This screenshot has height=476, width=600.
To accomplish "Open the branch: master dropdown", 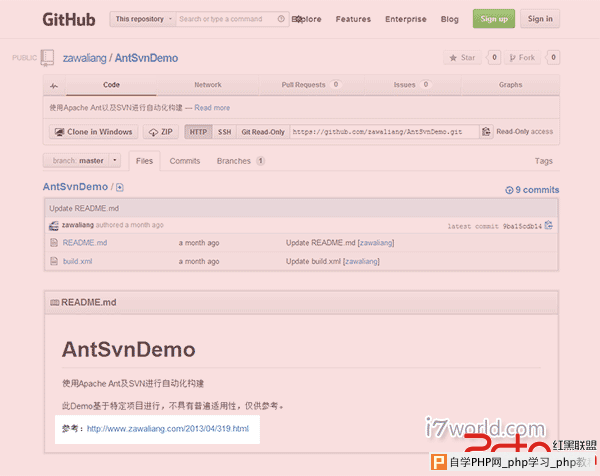I will click(x=82, y=161).
